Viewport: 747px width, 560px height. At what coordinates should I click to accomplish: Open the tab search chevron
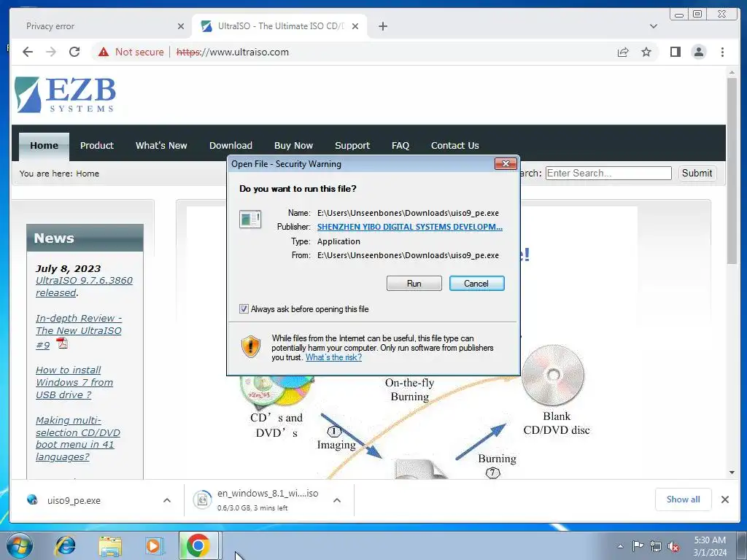point(654,26)
